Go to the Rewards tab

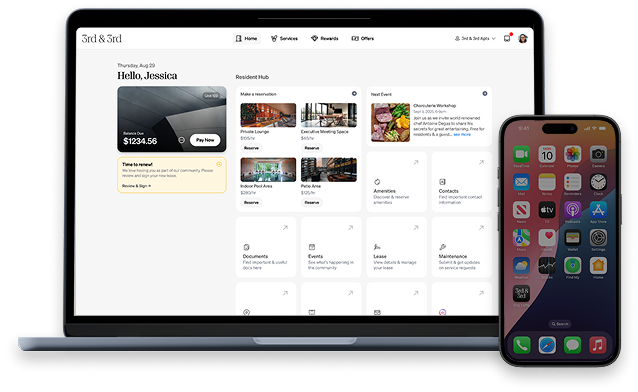[325, 38]
